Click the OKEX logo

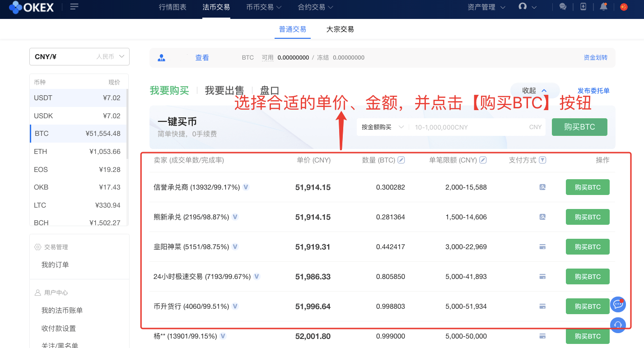pyautogui.click(x=31, y=7)
